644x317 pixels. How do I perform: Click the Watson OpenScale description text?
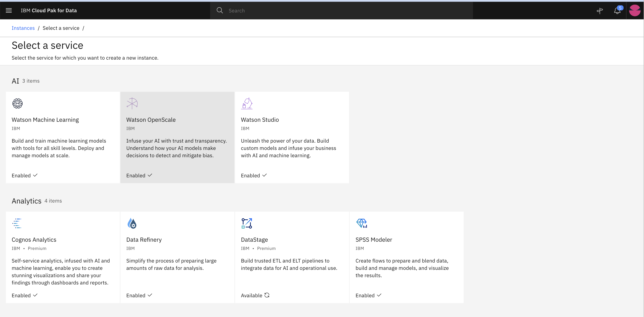pyautogui.click(x=177, y=148)
